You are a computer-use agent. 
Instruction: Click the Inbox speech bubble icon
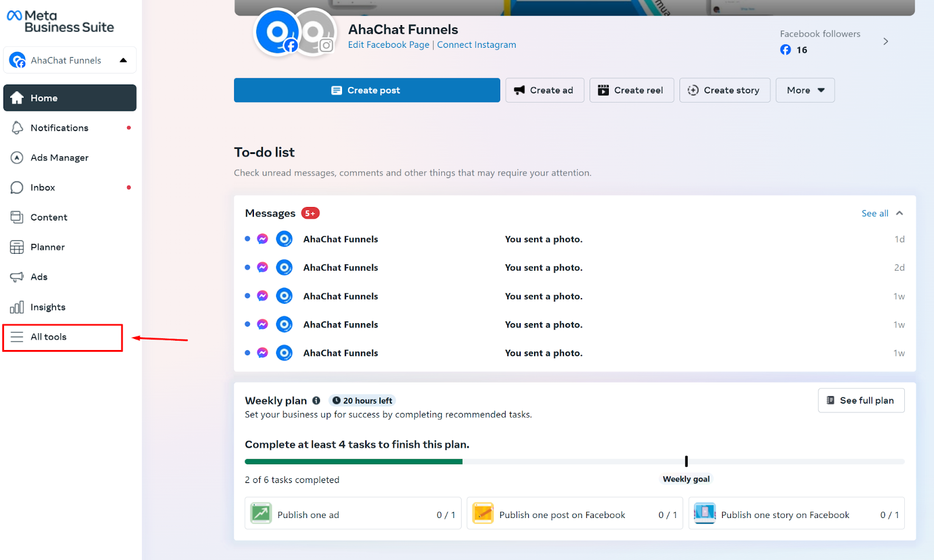[17, 187]
